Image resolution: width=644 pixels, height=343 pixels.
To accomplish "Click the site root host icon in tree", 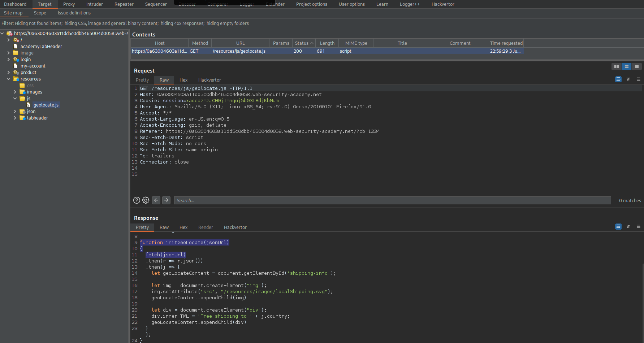I will 9,33.
